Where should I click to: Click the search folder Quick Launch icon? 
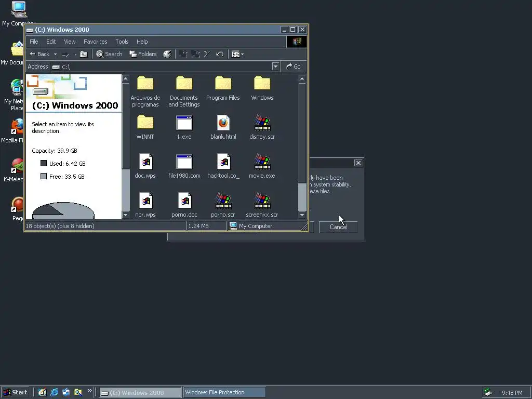(x=78, y=392)
